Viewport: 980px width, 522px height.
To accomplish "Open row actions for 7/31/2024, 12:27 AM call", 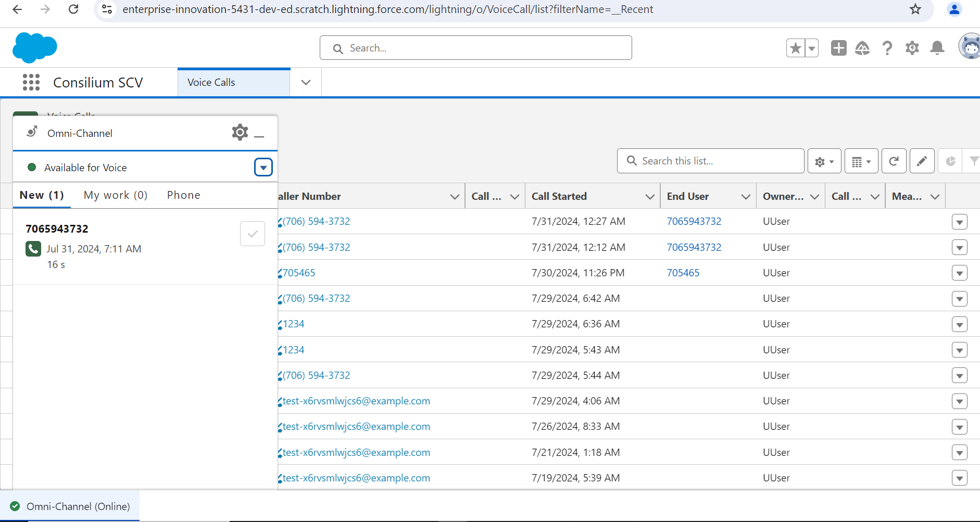I will [x=959, y=222].
